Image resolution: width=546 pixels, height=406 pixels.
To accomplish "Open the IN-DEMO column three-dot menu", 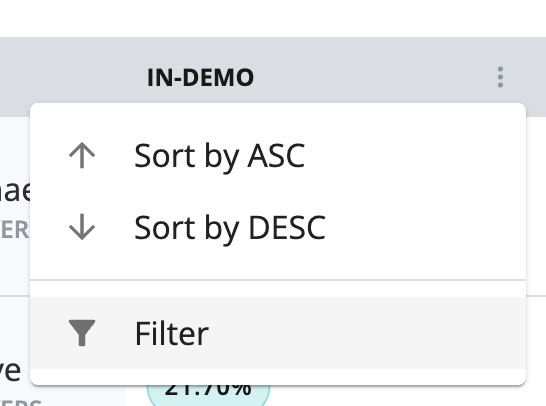I will [500, 77].
